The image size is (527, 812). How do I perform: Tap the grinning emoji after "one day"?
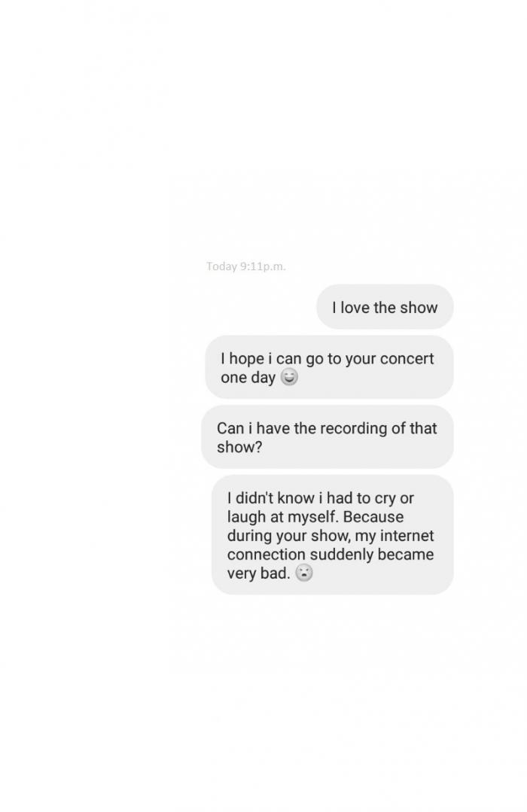[x=289, y=378]
